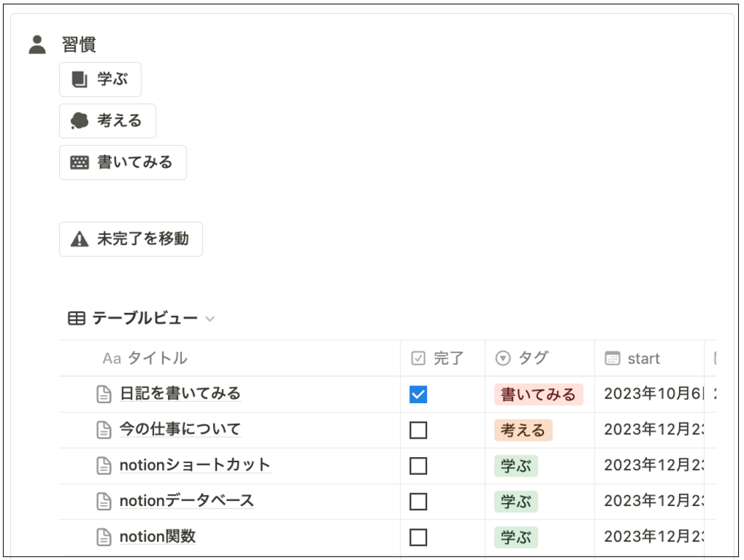The width and height of the screenshot is (744, 560).
Task: Click the thought bubble icon on 考える
Action: 79,121
